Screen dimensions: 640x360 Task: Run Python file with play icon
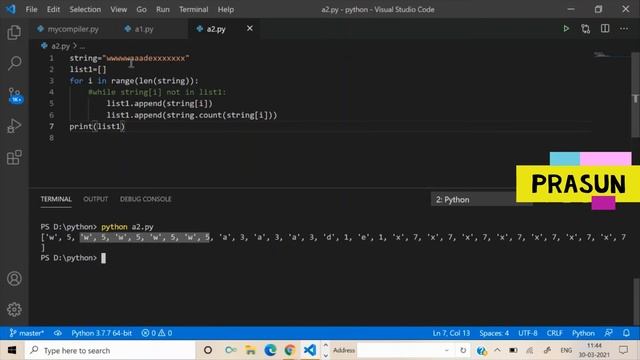[566, 29]
